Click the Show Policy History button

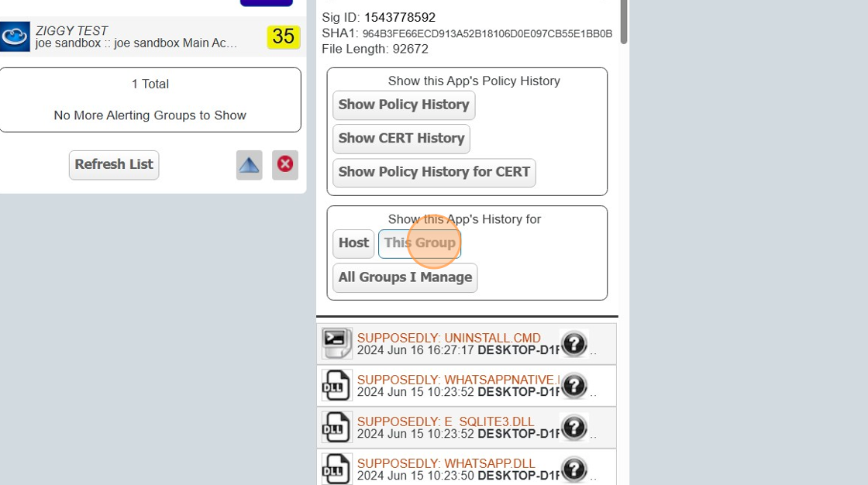tap(403, 105)
